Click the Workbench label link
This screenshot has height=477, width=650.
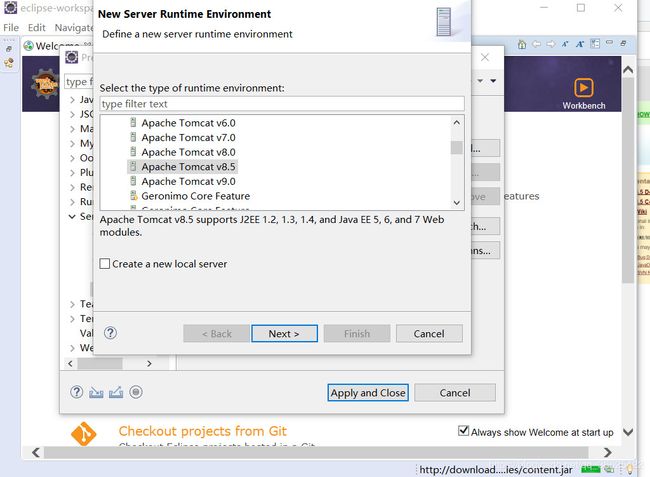tap(584, 106)
